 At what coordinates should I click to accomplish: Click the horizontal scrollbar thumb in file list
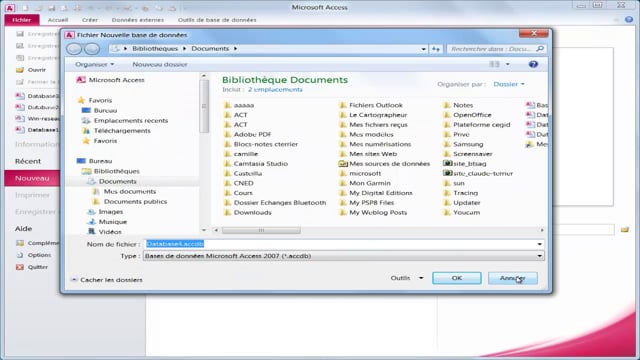[261, 230]
